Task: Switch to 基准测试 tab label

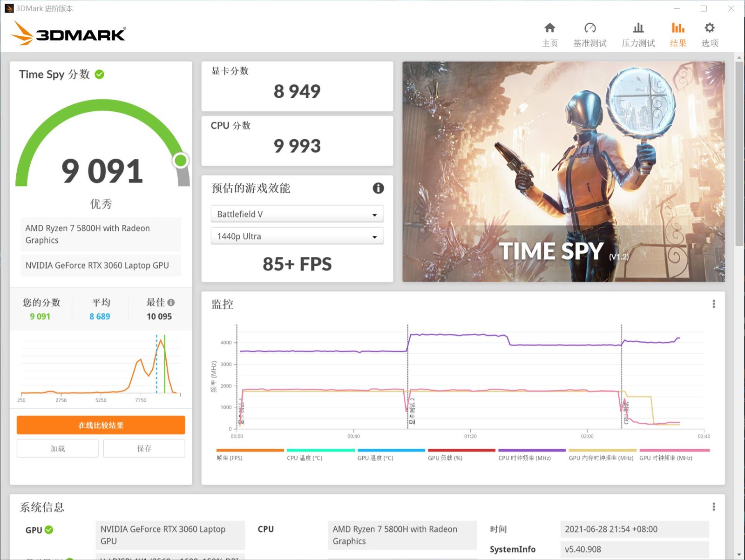Action: tap(590, 43)
